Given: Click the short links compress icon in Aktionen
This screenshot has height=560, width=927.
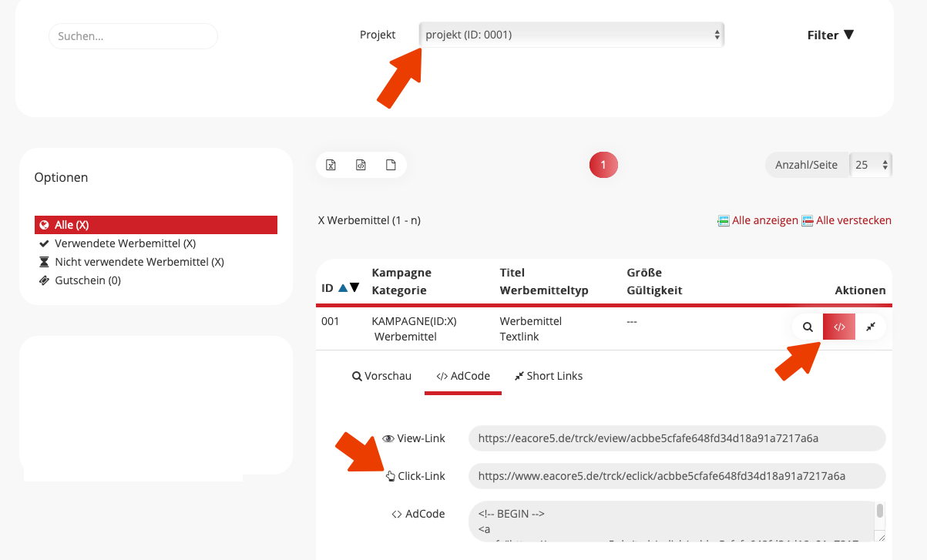Looking at the screenshot, I should pos(871,327).
